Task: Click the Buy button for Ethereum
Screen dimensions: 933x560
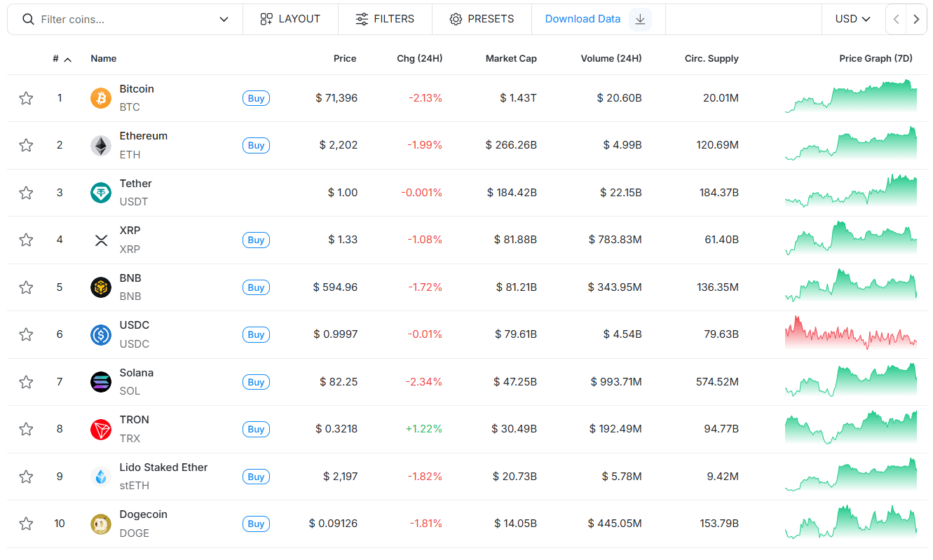Action: (x=256, y=146)
